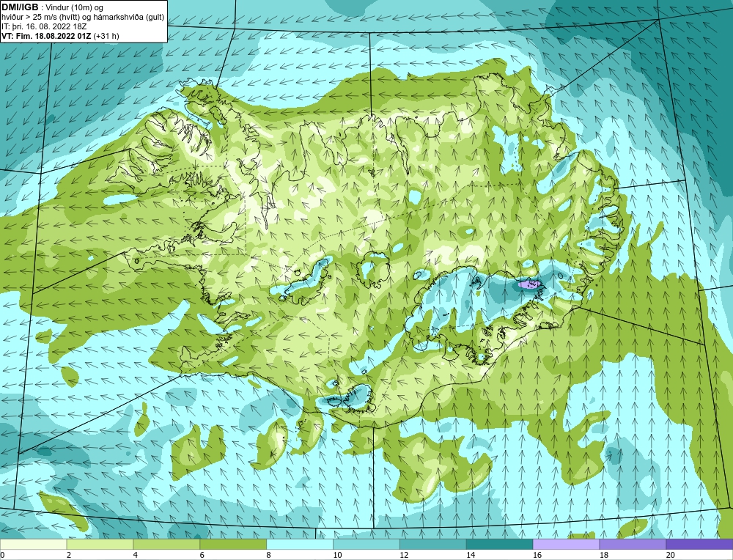The image size is (733, 560).
Task: Click the pale cyan 8–10 m/s legend swatch
Action: click(300, 544)
